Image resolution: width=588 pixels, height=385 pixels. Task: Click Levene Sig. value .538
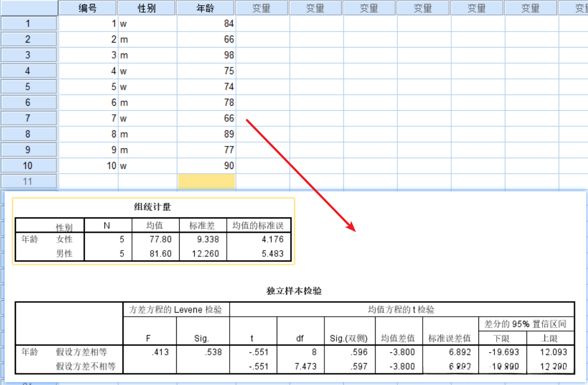[x=214, y=352]
